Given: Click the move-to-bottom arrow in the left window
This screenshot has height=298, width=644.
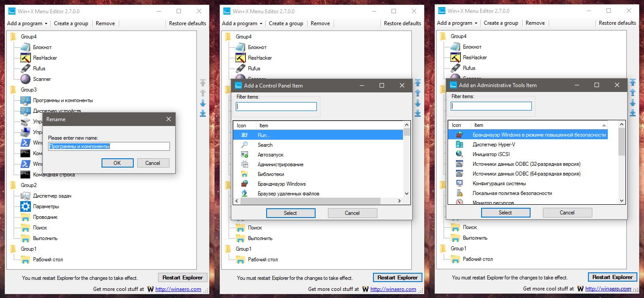Looking at the screenshot, I should [x=203, y=114].
